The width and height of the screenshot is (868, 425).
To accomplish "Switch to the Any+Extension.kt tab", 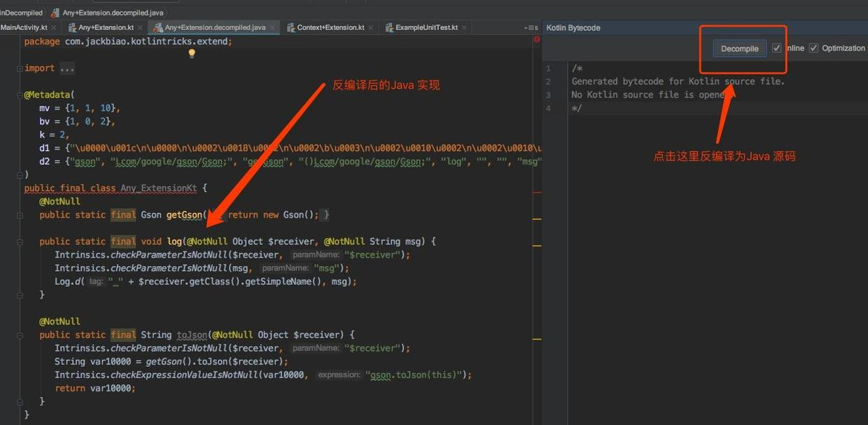I will coord(106,27).
